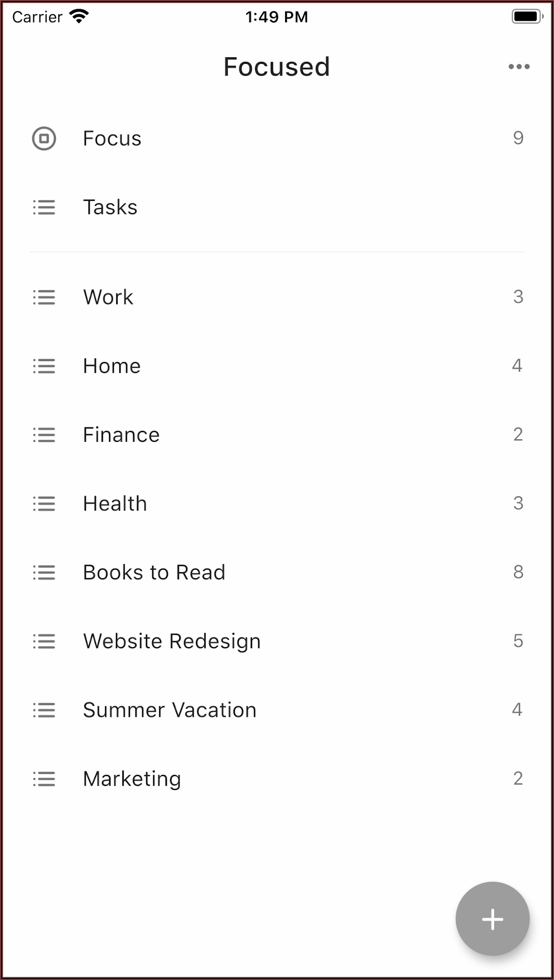554x980 pixels.
Task: Click the Focus count badge showing 9
Action: (518, 138)
